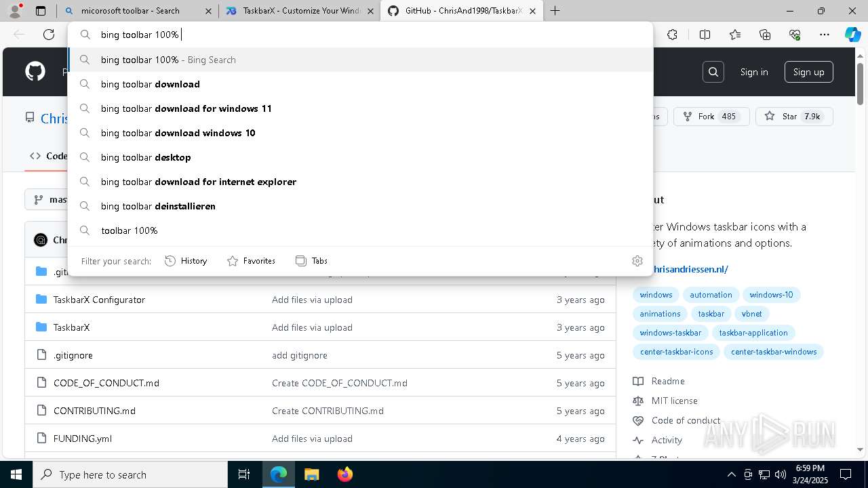Choose 'bing toolbar download windows 10'
The image size is (868, 488).
point(360,133)
